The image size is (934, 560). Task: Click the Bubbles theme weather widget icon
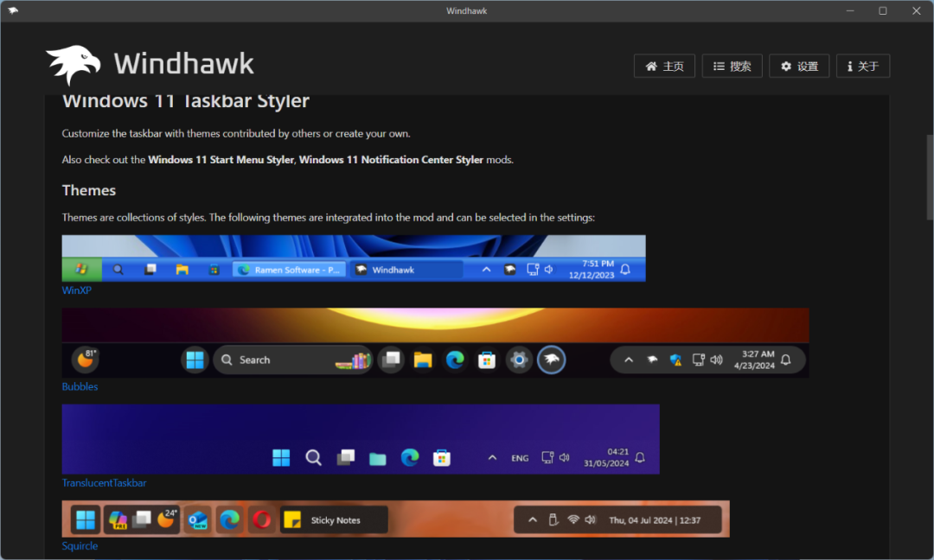[86, 360]
